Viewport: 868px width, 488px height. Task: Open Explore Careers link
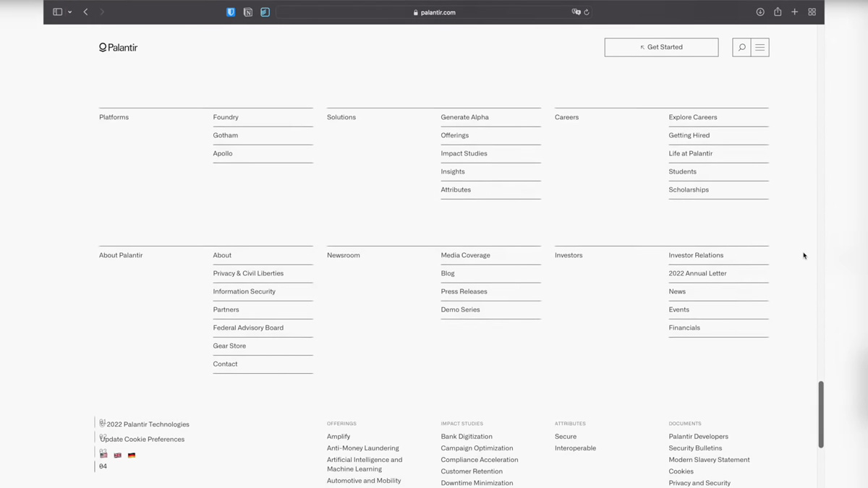693,117
